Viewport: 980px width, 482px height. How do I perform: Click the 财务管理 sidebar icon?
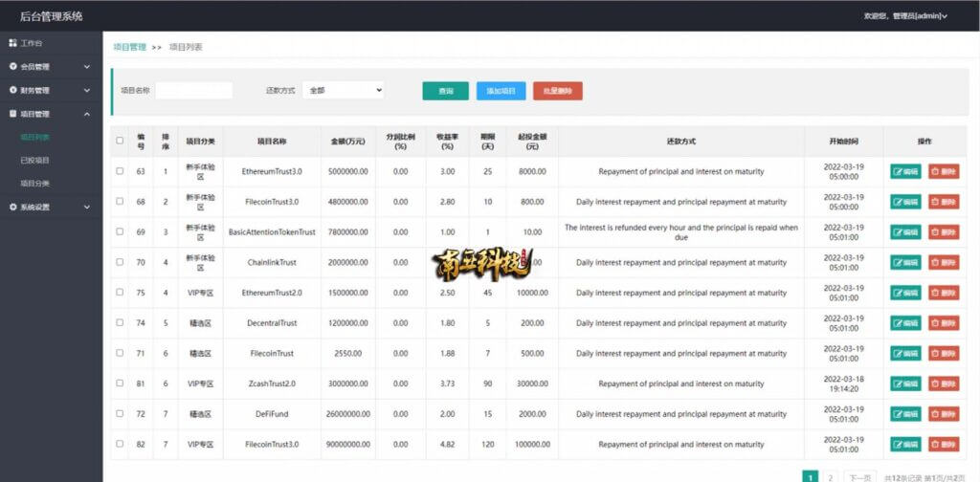click(x=12, y=90)
